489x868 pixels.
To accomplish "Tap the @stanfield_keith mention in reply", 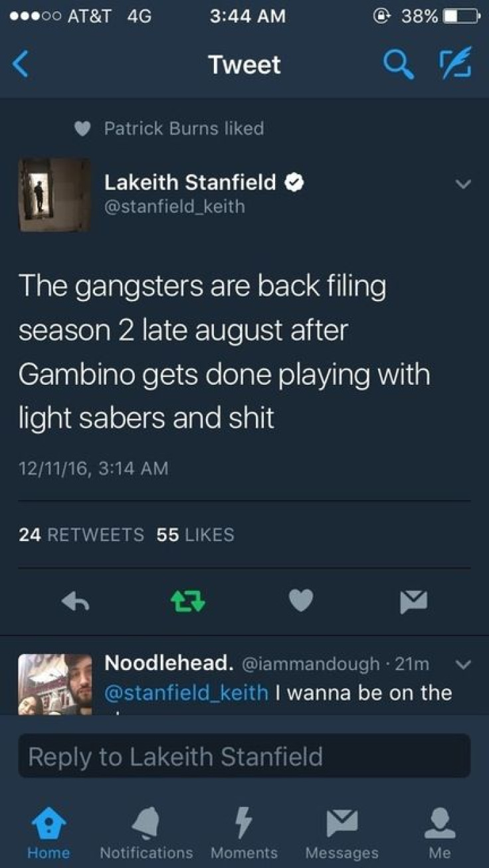I will [187, 693].
